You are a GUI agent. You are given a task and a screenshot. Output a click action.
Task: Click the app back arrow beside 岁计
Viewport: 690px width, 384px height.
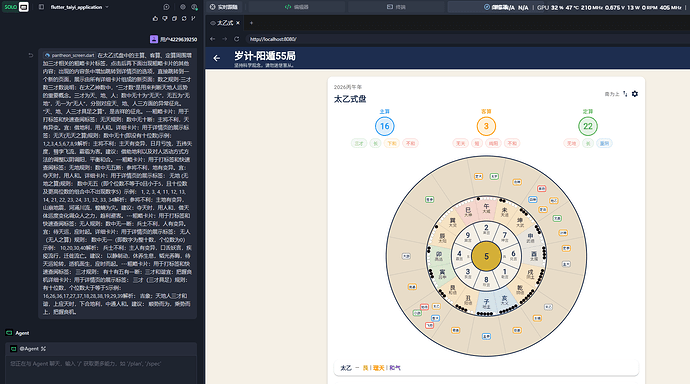pyautogui.click(x=217, y=58)
